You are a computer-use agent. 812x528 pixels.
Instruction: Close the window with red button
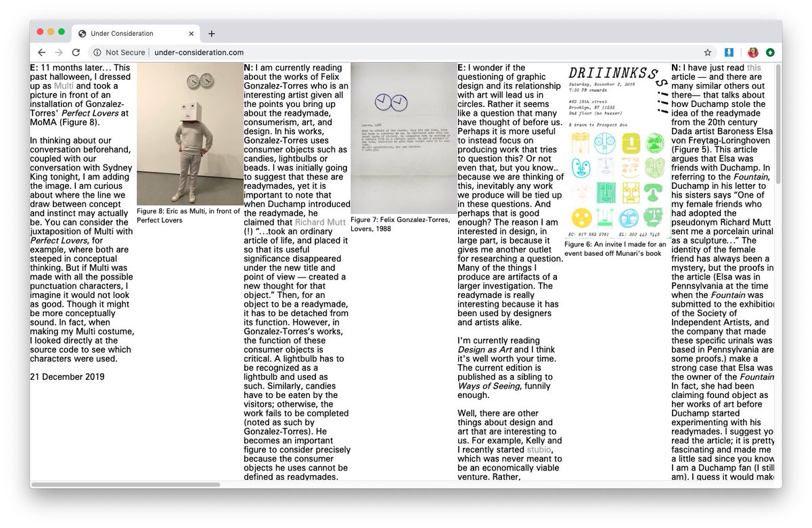pyautogui.click(x=40, y=32)
